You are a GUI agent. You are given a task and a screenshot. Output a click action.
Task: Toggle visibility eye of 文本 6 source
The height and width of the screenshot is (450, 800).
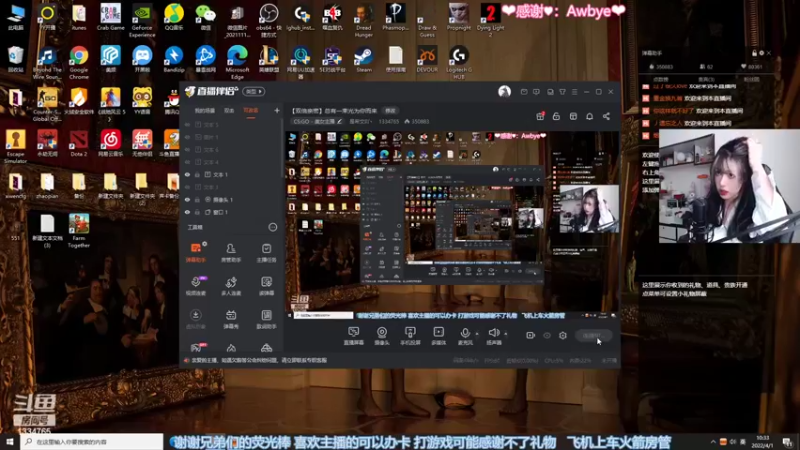pyautogui.click(x=187, y=149)
